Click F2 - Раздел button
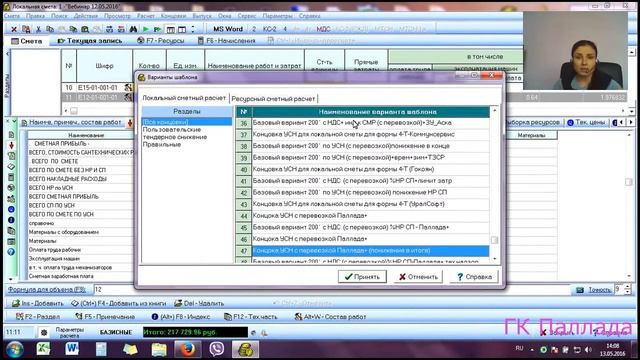 (x=38, y=316)
